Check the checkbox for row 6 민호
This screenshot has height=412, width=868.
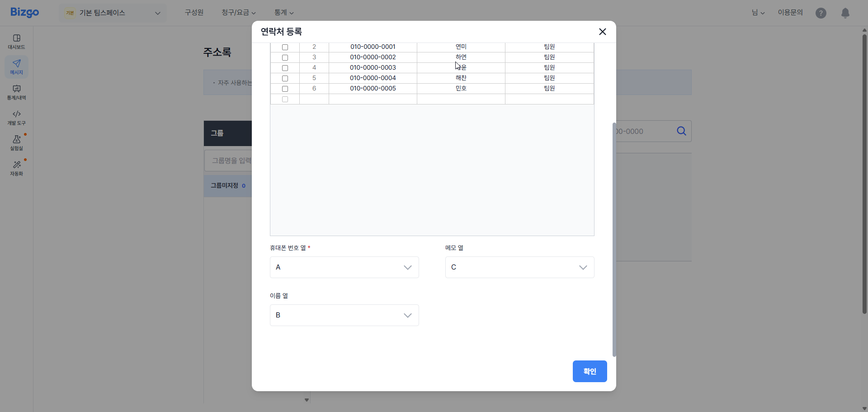285,89
